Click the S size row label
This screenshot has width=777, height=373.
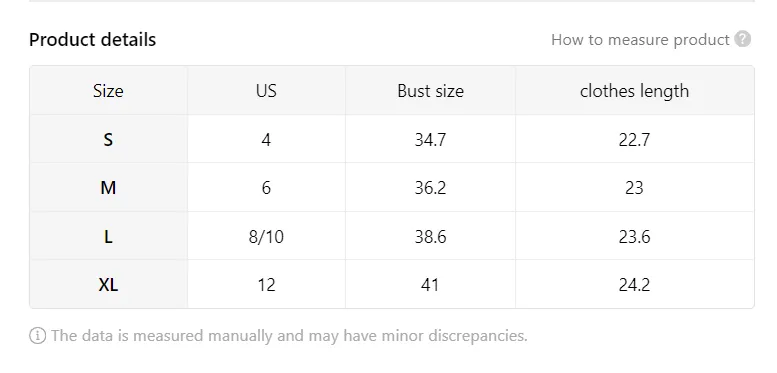pos(108,139)
